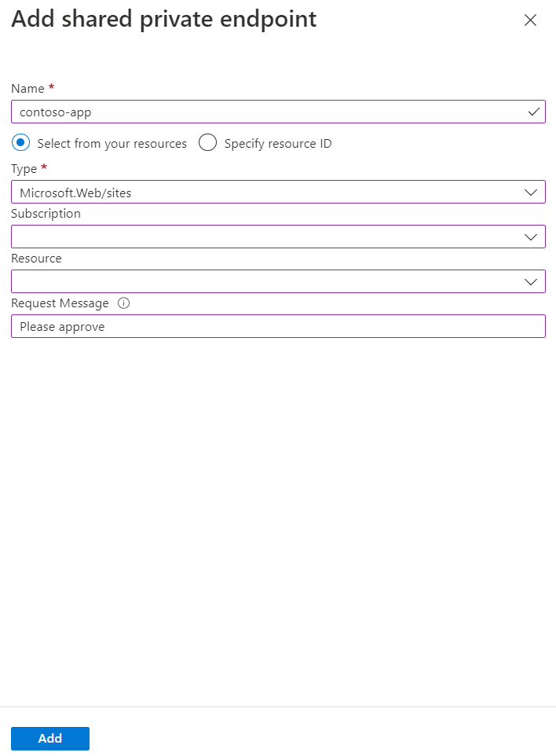Click the validation checkmark in Name field
This screenshot has width=556, height=756.
tap(534, 112)
